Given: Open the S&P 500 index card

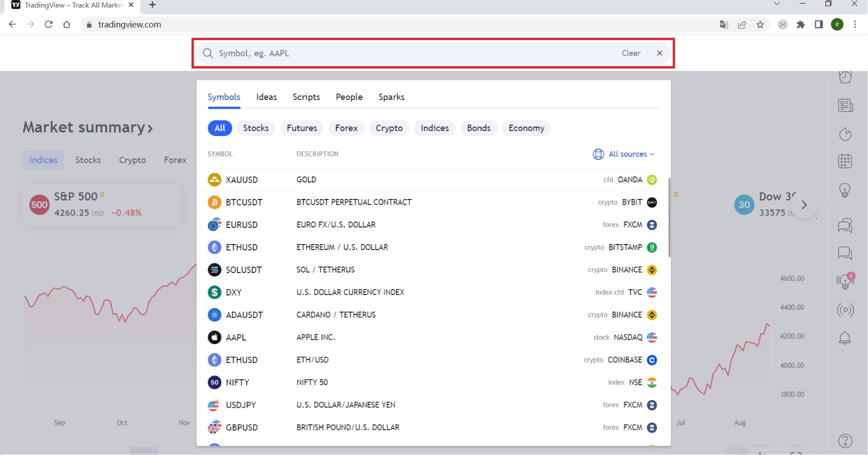Looking at the screenshot, I should point(102,204).
